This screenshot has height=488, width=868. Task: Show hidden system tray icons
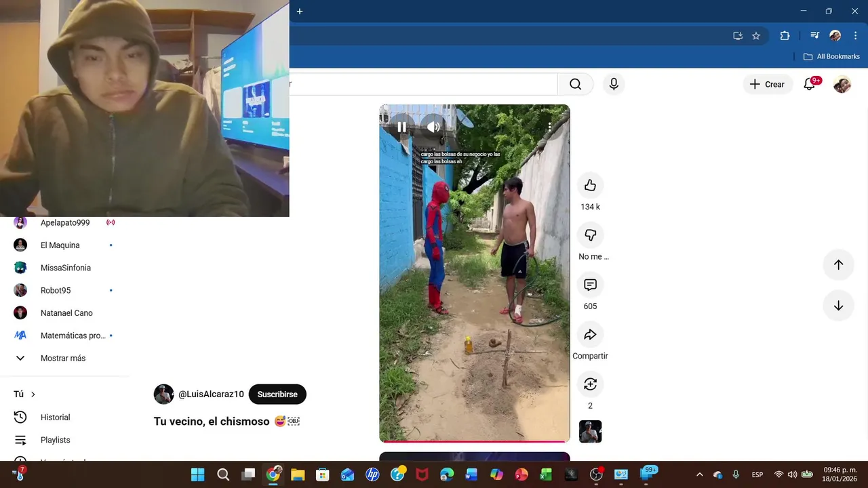(x=700, y=474)
